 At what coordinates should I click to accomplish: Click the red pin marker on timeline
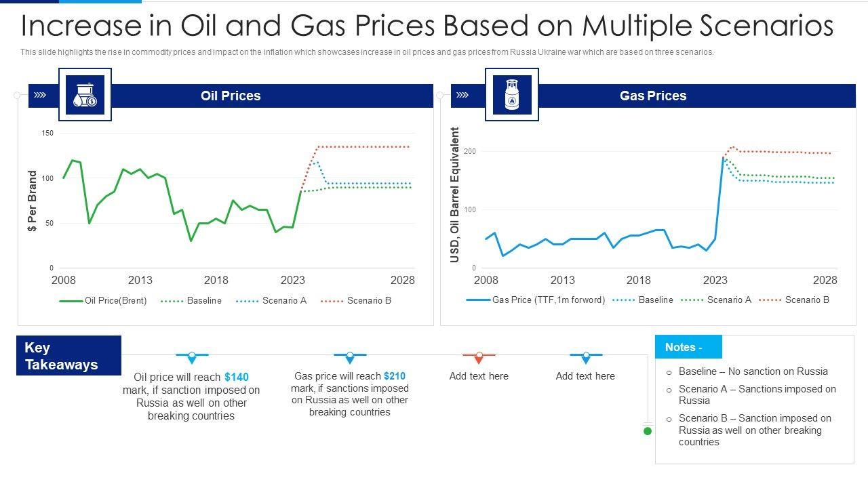coord(479,355)
